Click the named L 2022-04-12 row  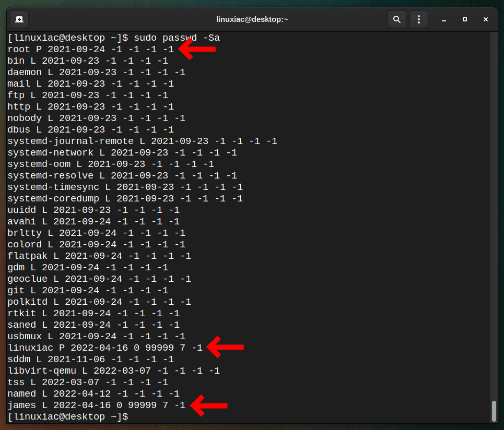coord(93,393)
